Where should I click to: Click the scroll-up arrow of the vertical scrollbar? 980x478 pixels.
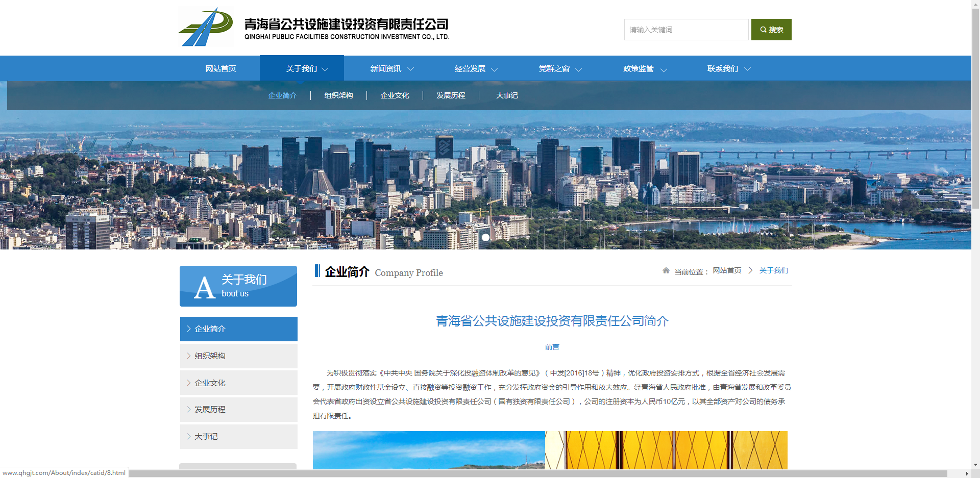[x=975, y=3]
